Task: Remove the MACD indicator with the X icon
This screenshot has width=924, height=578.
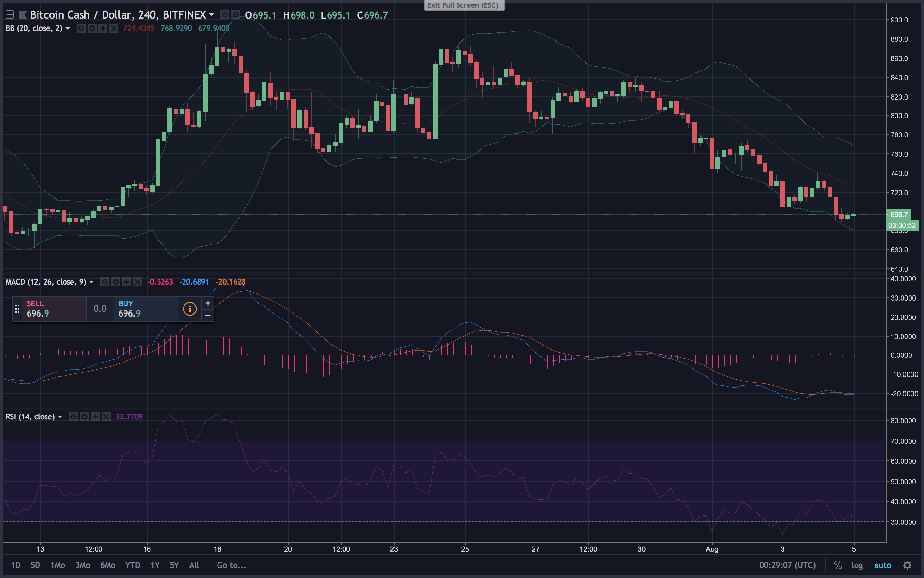Action: (x=137, y=282)
